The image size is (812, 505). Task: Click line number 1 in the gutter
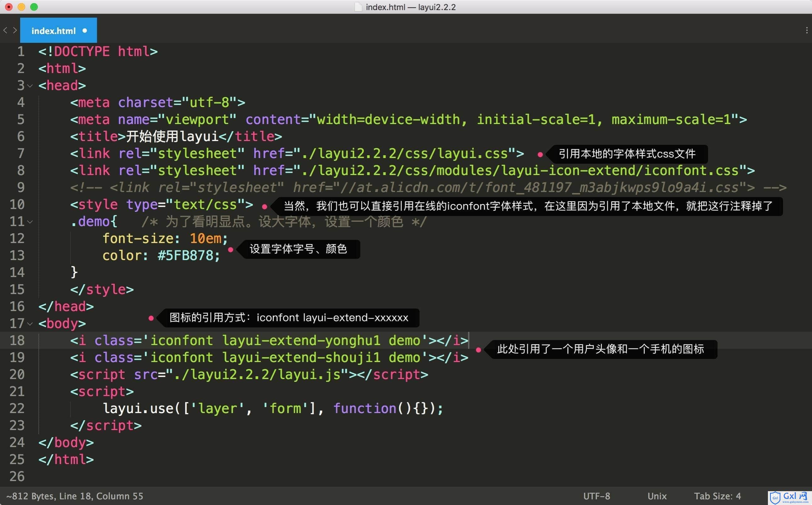coord(21,51)
